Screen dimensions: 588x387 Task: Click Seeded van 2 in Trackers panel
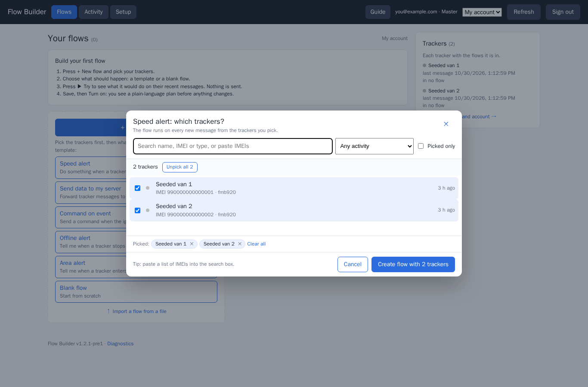click(x=444, y=91)
